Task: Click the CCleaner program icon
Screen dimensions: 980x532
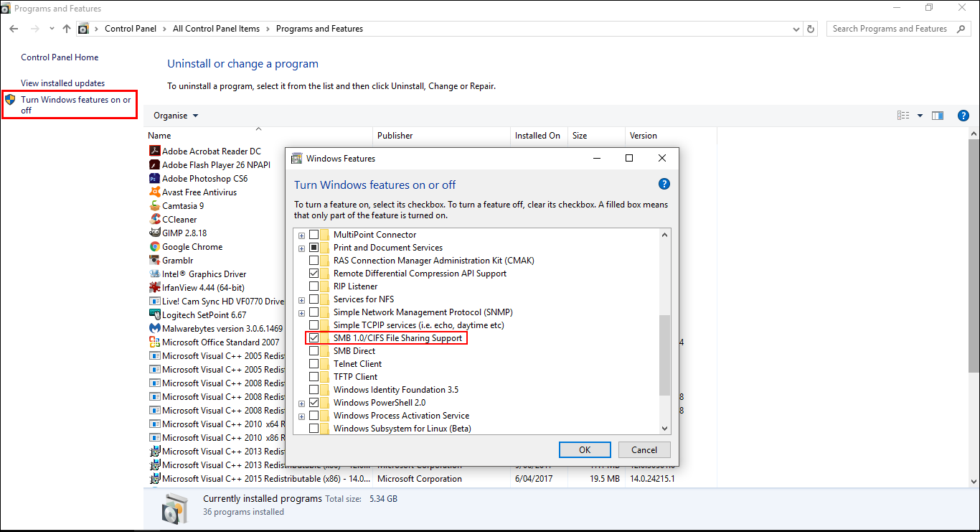Action: tap(154, 220)
